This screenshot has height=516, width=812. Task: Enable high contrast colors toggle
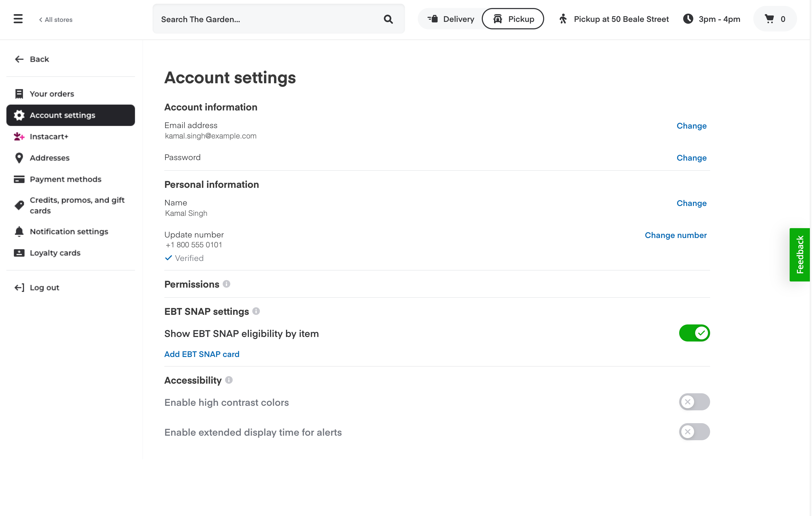point(694,402)
